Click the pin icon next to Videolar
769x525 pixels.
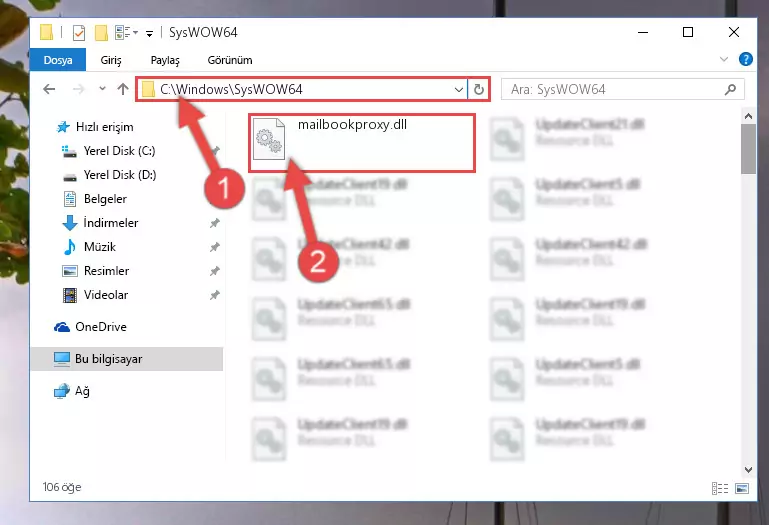pyautogui.click(x=214, y=295)
